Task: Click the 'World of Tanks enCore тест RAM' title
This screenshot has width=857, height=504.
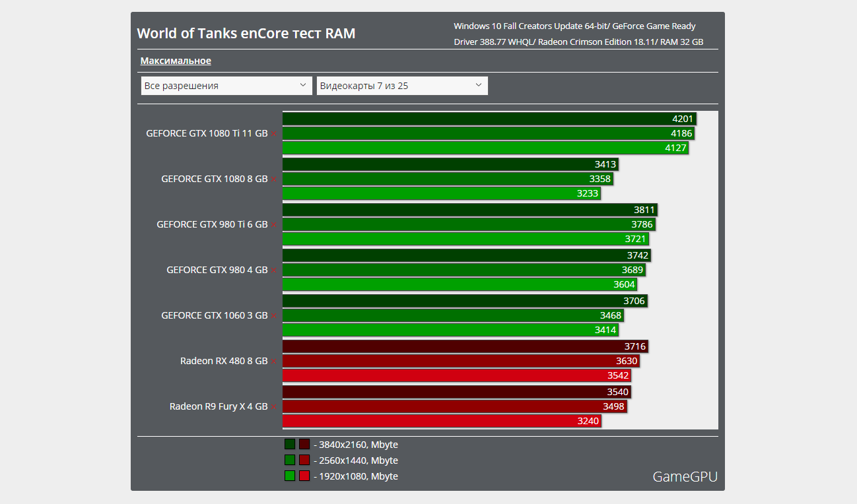Action: tap(246, 33)
